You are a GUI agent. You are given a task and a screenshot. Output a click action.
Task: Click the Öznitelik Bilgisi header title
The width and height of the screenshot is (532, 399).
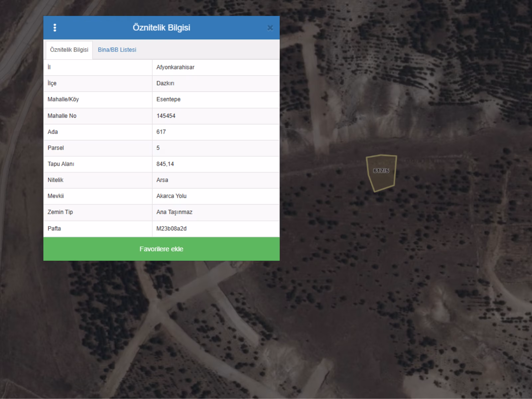coord(161,28)
